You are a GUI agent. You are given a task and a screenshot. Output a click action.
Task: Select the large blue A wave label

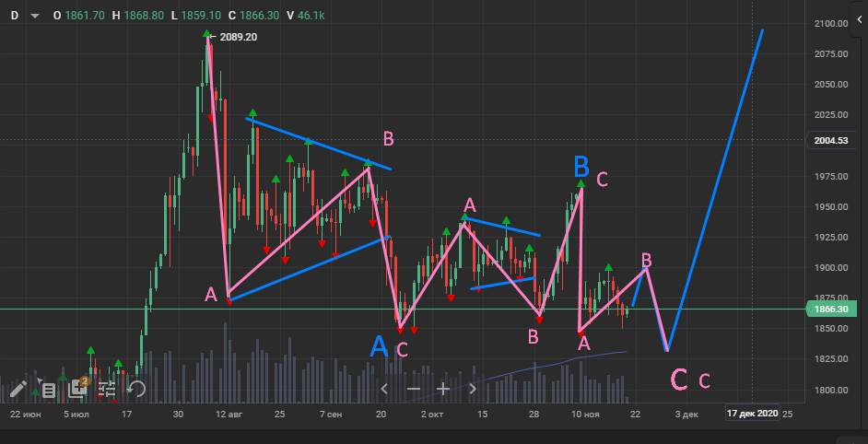(x=379, y=346)
